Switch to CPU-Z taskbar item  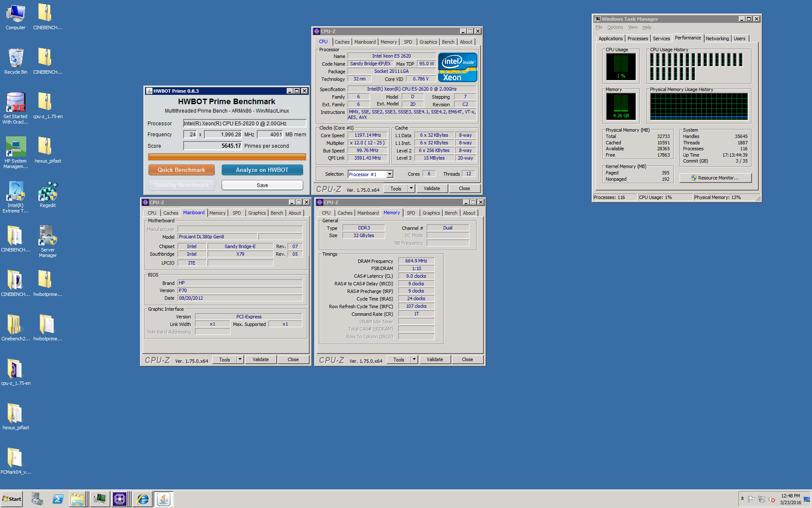coord(120,499)
